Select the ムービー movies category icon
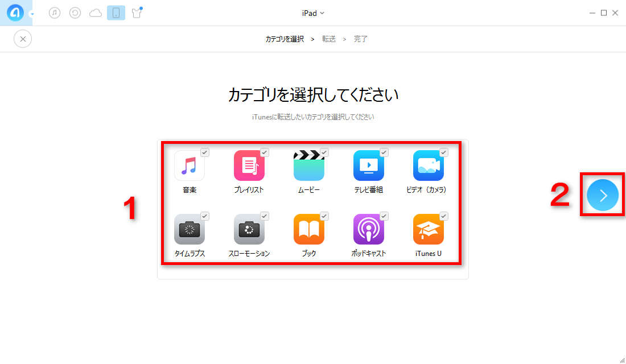Image resolution: width=626 pixels, height=364 pixels. (x=309, y=166)
